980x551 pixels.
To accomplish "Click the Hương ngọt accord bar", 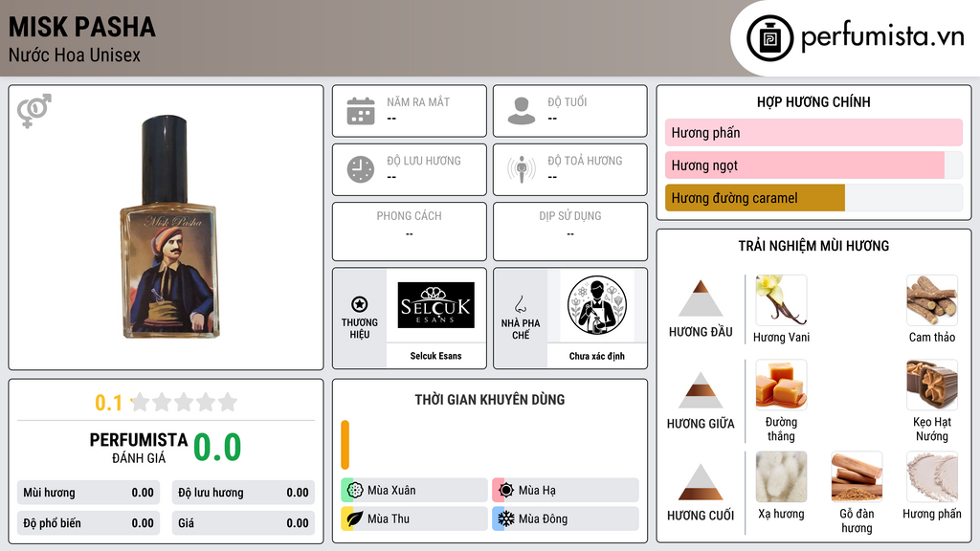I will 813,165.
